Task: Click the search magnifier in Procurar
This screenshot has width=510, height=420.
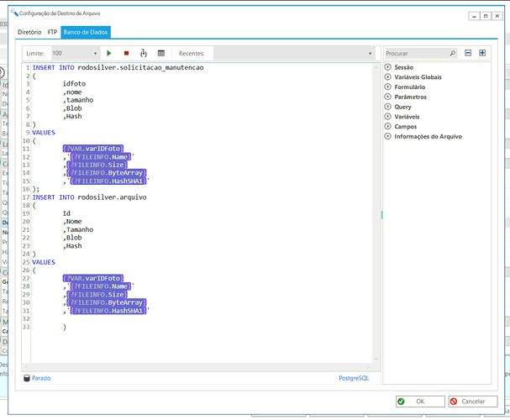Action: click(452, 53)
